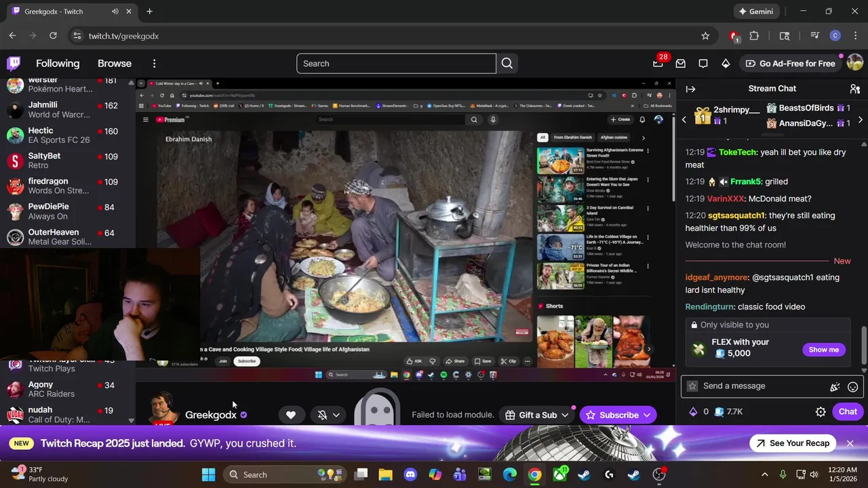Show next gift leaderboard entries
The image size is (868, 488).
pyautogui.click(x=861, y=120)
